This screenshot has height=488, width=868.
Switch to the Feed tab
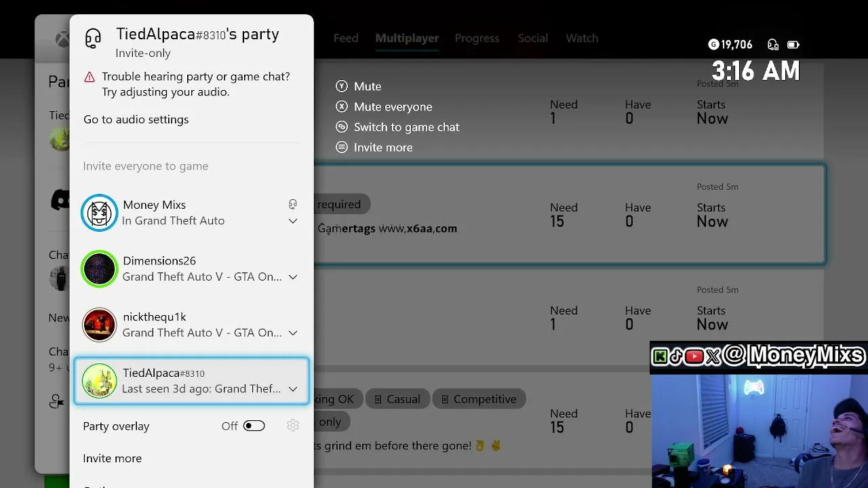(x=346, y=38)
